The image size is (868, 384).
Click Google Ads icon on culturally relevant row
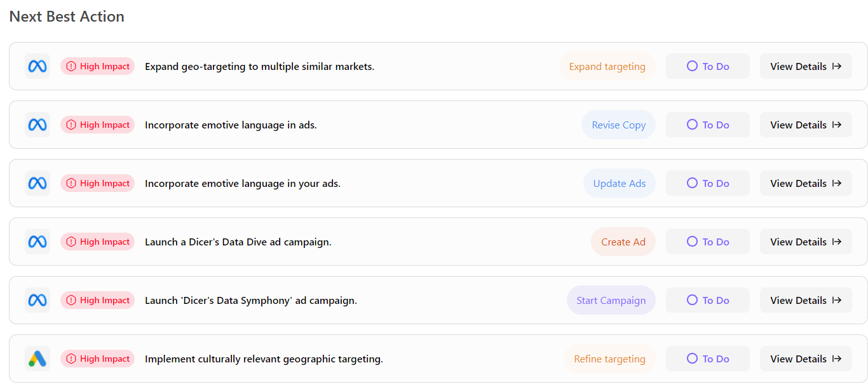click(37, 359)
